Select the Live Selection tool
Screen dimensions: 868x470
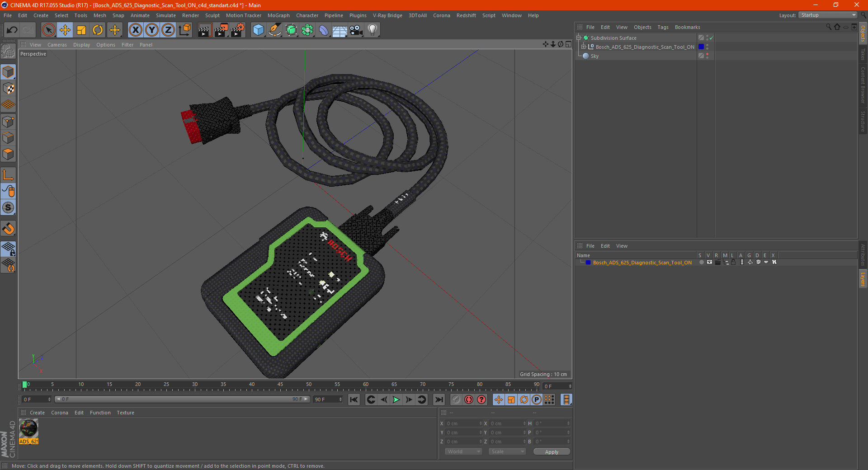click(x=48, y=30)
